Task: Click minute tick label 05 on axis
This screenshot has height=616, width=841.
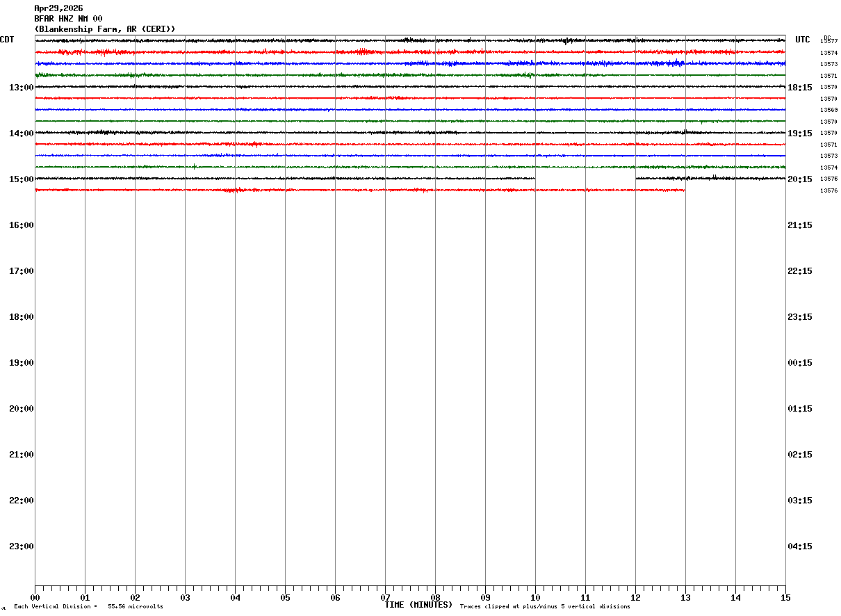Action: point(285,598)
